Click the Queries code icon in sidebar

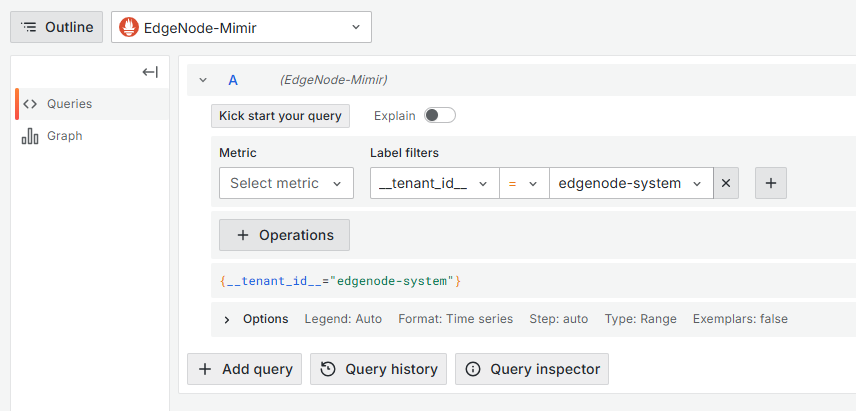coord(30,104)
